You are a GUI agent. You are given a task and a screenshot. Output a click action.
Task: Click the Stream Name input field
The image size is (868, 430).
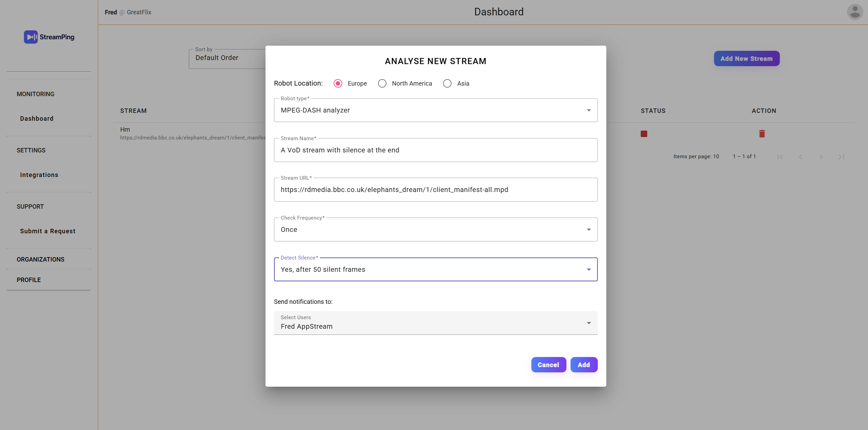(x=436, y=150)
